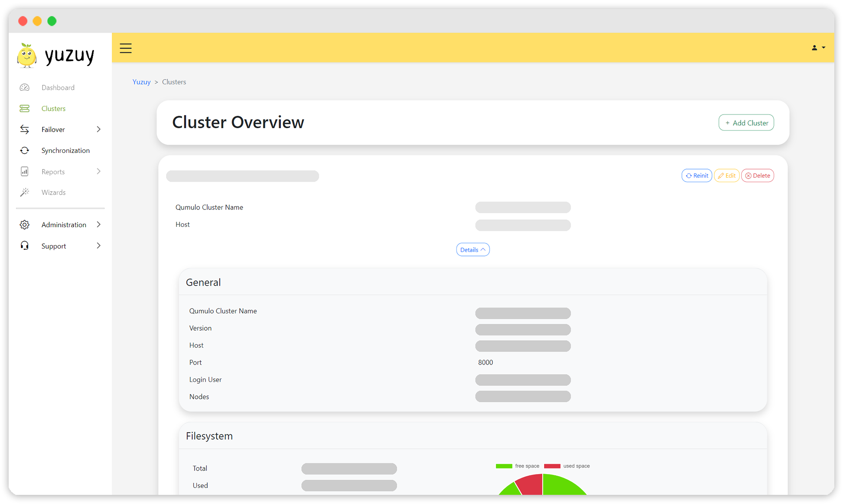843x504 pixels.
Task: Open Support via the headset icon
Action: click(x=25, y=245)
